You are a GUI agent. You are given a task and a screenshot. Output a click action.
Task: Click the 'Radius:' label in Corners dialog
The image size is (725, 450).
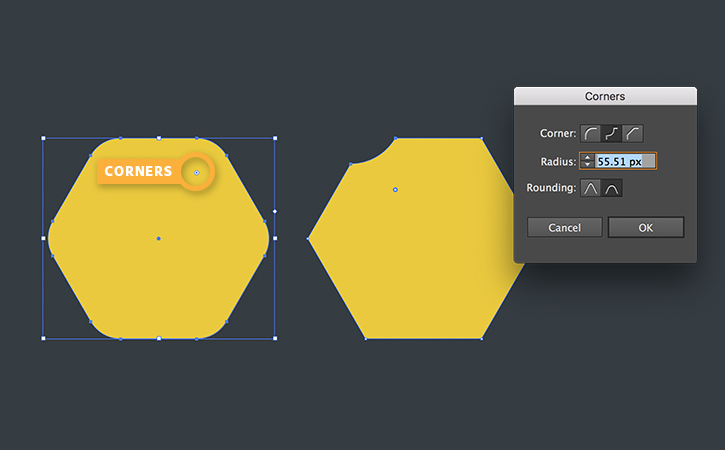pyautogui.click(x=558, y=161)
